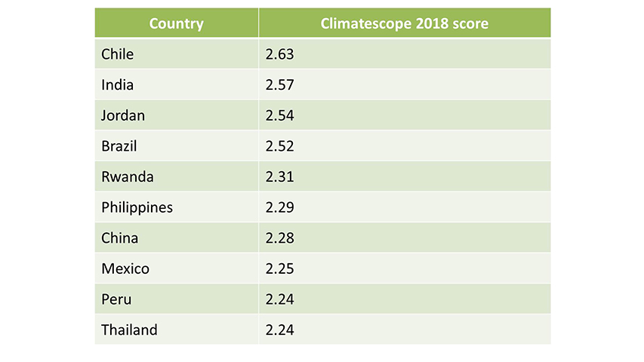Click the Country column header
Screen dimensions: 644x362
[176, 23]
